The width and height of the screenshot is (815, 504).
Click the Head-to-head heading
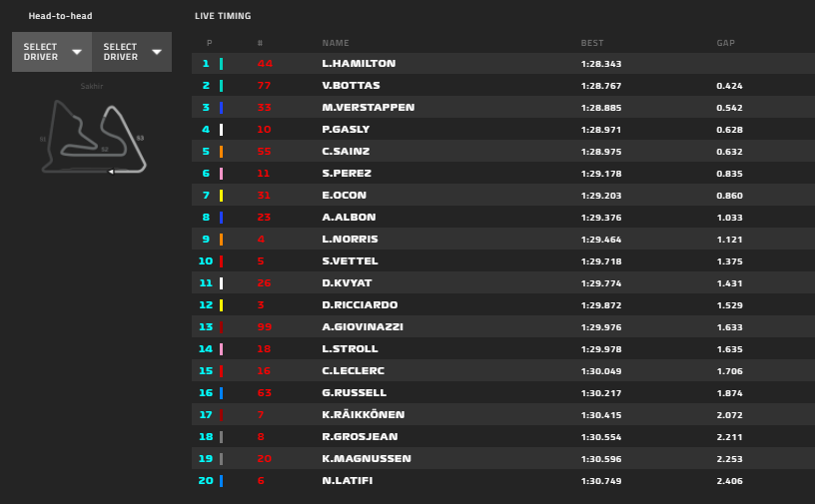click(x=60, y=16)
